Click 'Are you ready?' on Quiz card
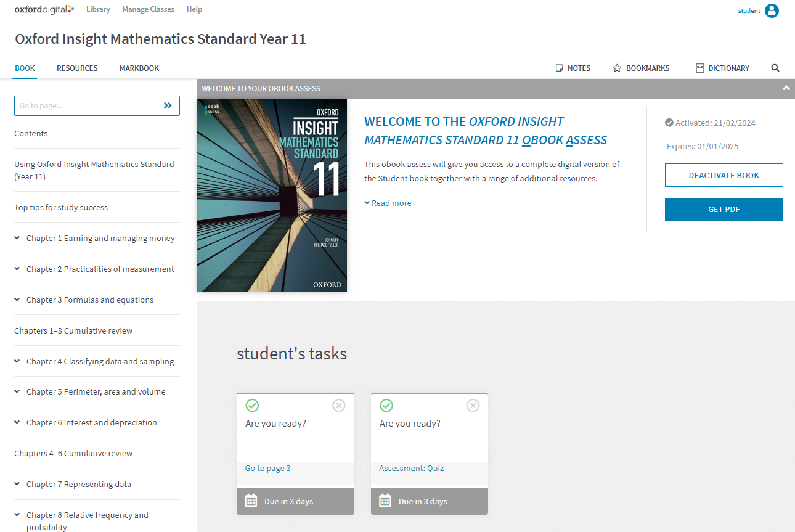Viewport: 795px width, 532px height. coord(410,424)
